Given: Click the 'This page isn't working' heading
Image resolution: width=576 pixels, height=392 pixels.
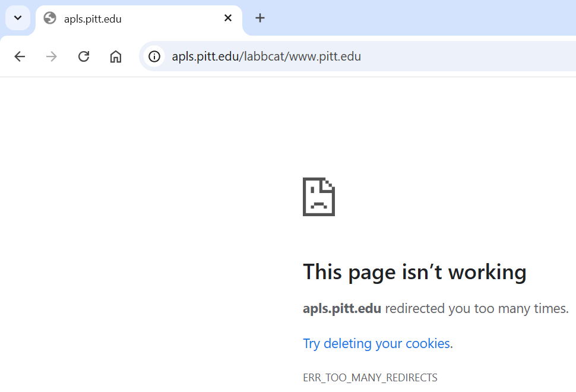Looking at the screenshot, I should (x=414, y=272).
